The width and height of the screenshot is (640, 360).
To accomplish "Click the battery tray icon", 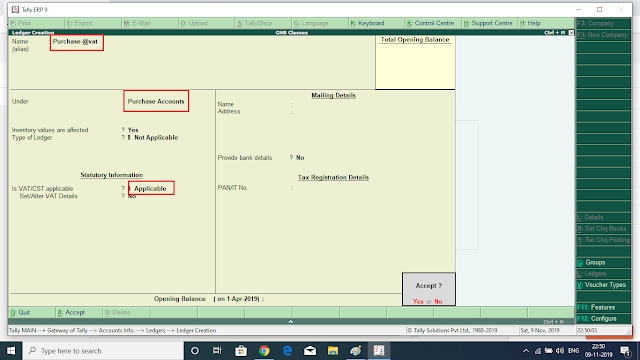I will pyautogui.click(x=549, y=351).
